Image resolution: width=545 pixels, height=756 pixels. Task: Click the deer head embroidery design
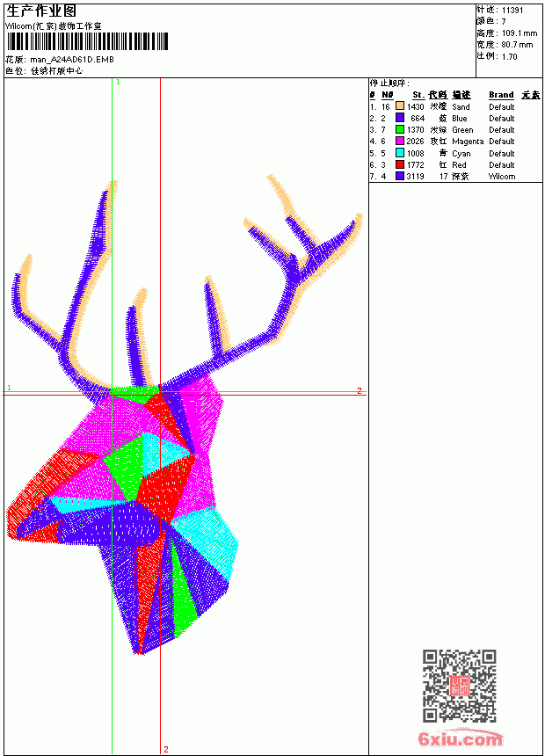pos(185,415)
